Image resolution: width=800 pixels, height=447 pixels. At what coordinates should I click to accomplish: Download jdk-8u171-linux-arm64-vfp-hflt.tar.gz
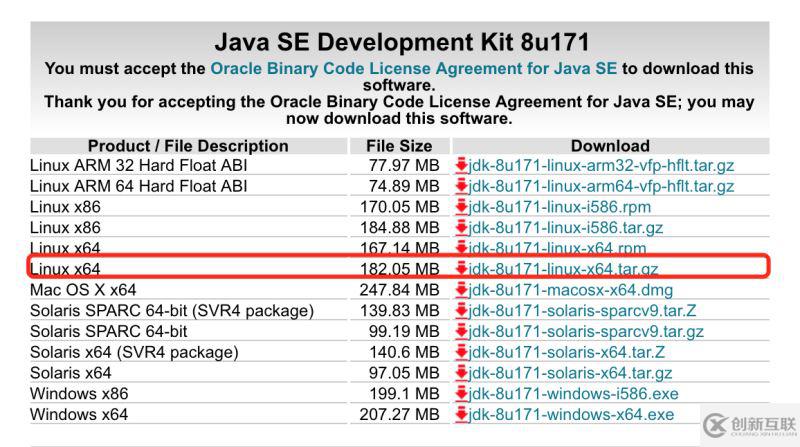click(x=601, y=186)
